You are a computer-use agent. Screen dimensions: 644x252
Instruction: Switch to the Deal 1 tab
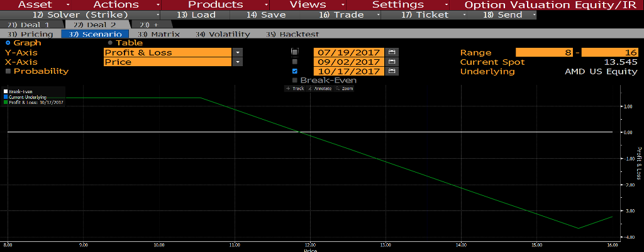[30, 25]
